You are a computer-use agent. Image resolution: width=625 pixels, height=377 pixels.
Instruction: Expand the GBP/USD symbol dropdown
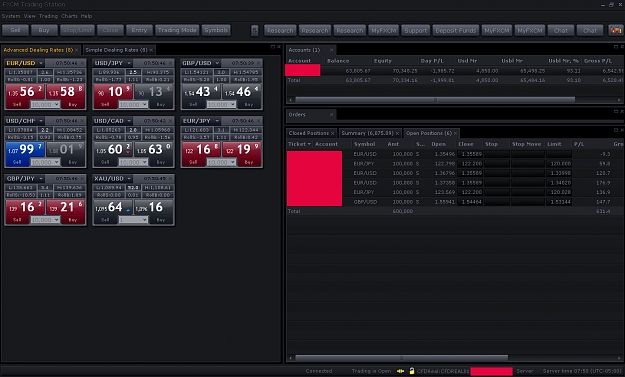tap(217, 63)
